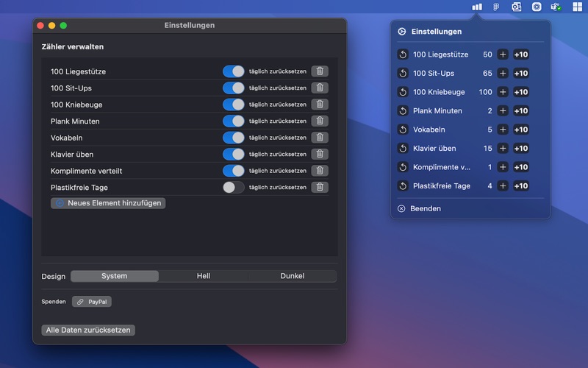This screenshot has height=368, width=588.
Task: Add ten to Vokabeln
Action: (x=521, y=130)
